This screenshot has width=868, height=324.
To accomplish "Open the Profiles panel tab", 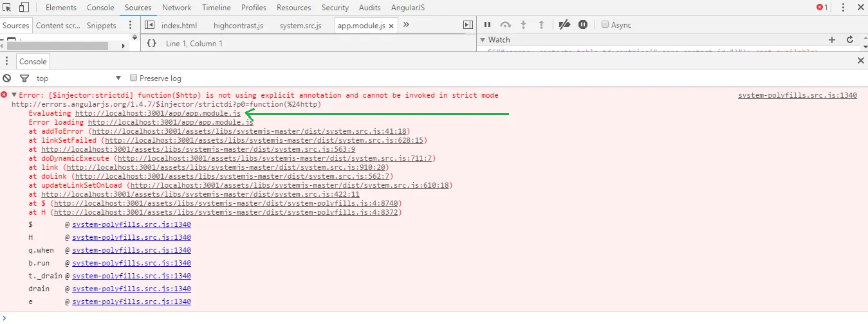I will (254, 8).
